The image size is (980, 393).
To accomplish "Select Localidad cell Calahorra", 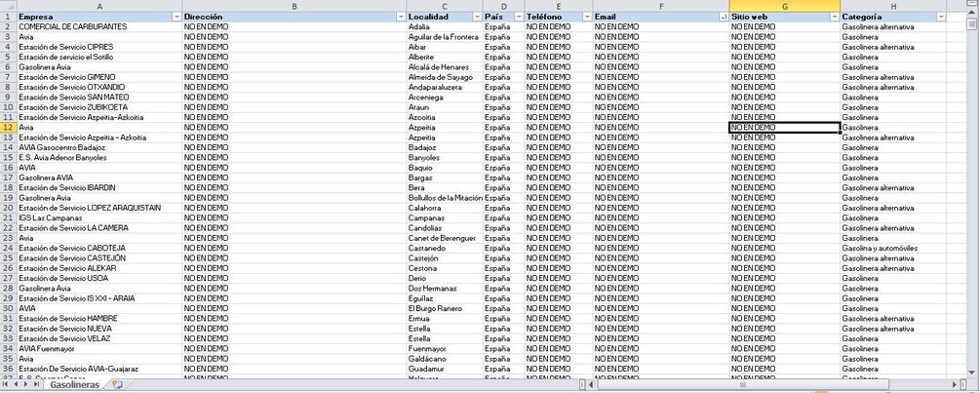I will (445, 208).
